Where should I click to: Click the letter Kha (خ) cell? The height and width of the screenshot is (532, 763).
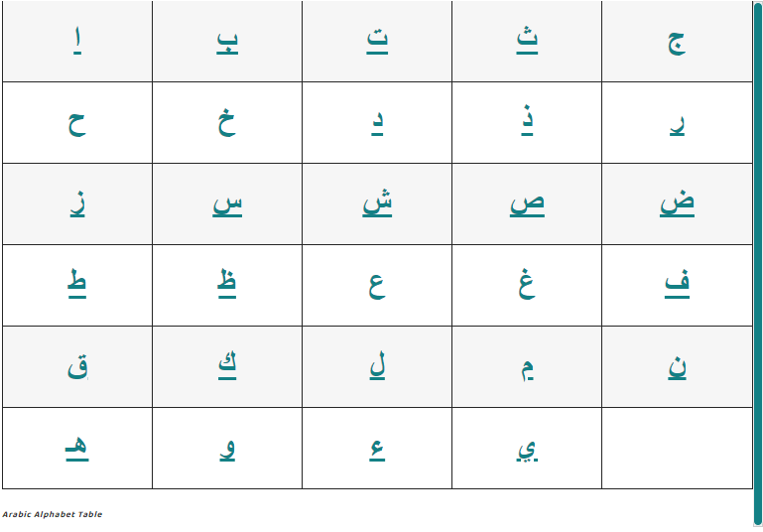(x=227, y=123)
